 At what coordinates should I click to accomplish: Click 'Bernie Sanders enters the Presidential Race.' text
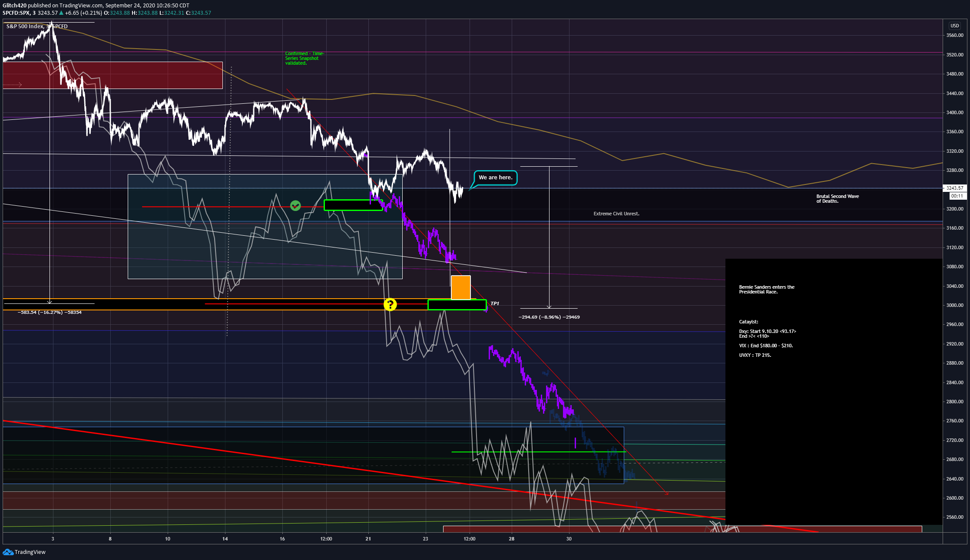tap(767, 290)
